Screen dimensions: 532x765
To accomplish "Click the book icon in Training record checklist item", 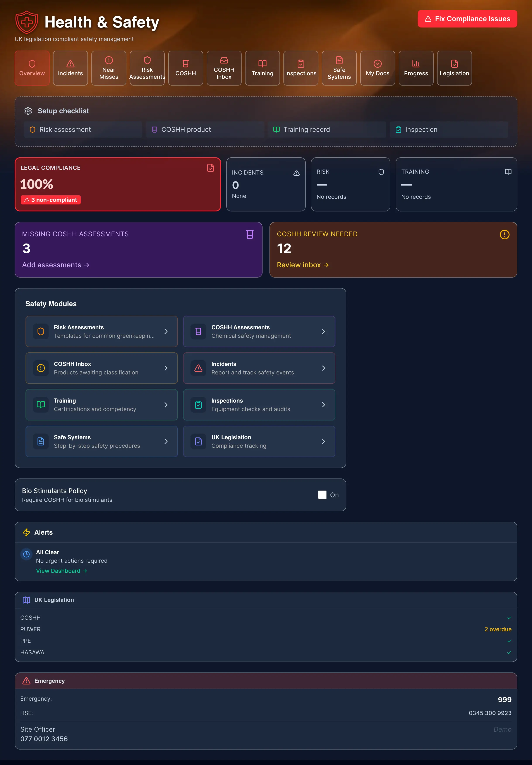I will 276,130.
